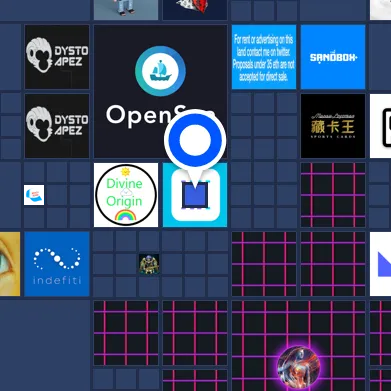Viewport: 391px width, 391px height.
Task: Open the for rent advertising land notice
Action: (x=264, y=57)
